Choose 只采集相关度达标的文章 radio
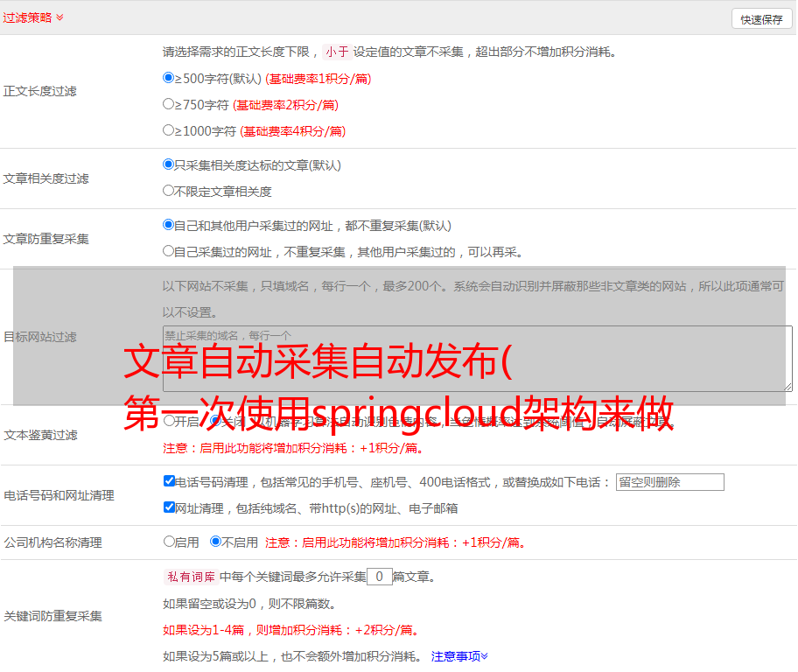 click(x=168, y=164)
